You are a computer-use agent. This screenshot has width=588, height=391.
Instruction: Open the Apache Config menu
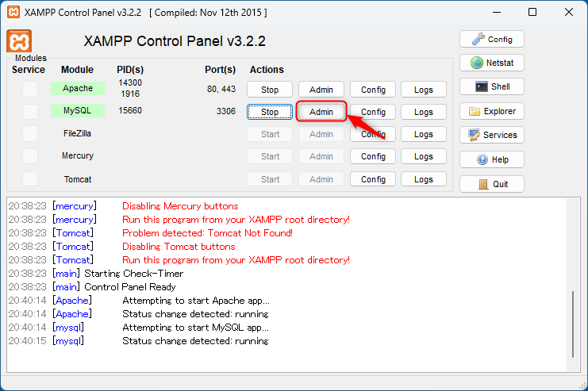click(373, 90)
